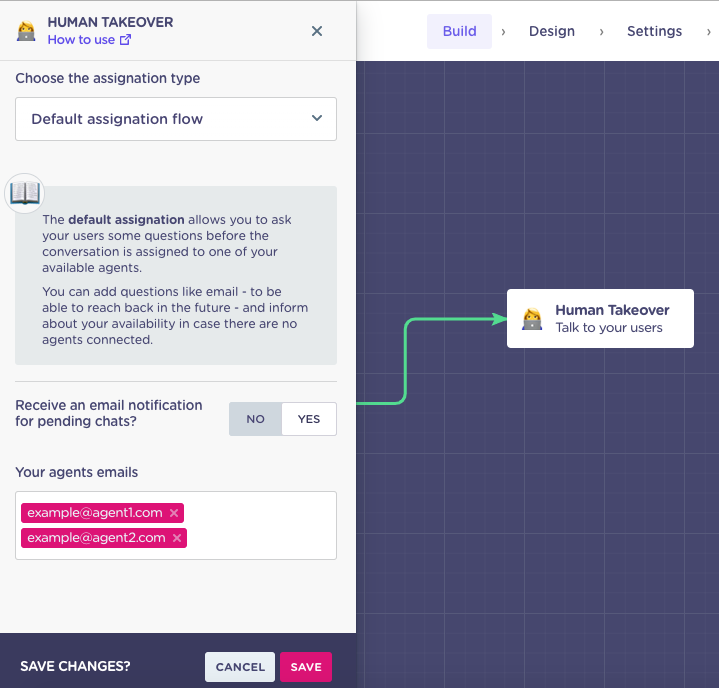Open the How to use link
The image size is (719, 688).
pyautogui.click(x=89, y=40)
